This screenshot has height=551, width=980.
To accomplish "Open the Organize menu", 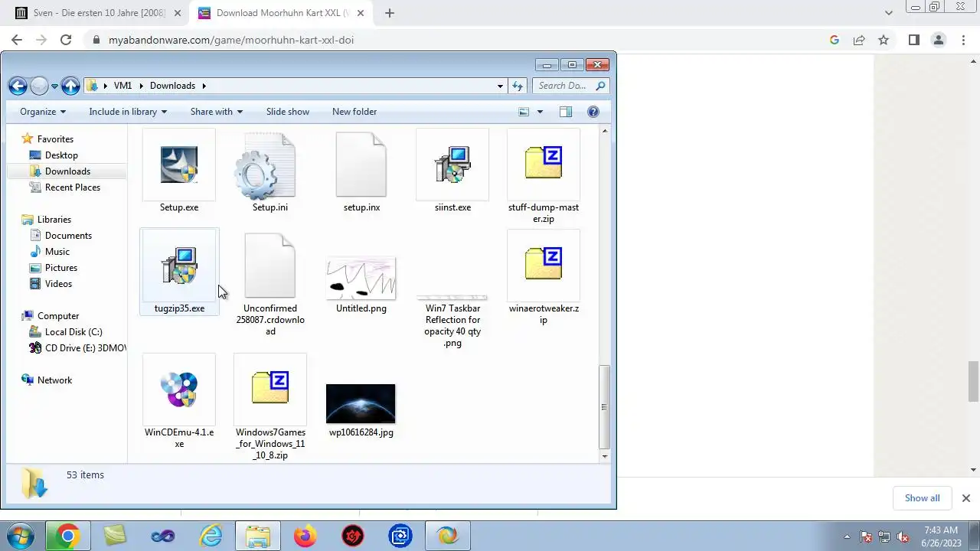I will pyautogui.click(x=43, y=112).
